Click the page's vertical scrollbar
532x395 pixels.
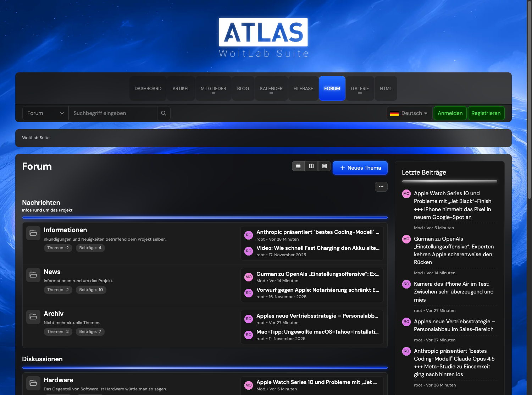pos(529,99)
